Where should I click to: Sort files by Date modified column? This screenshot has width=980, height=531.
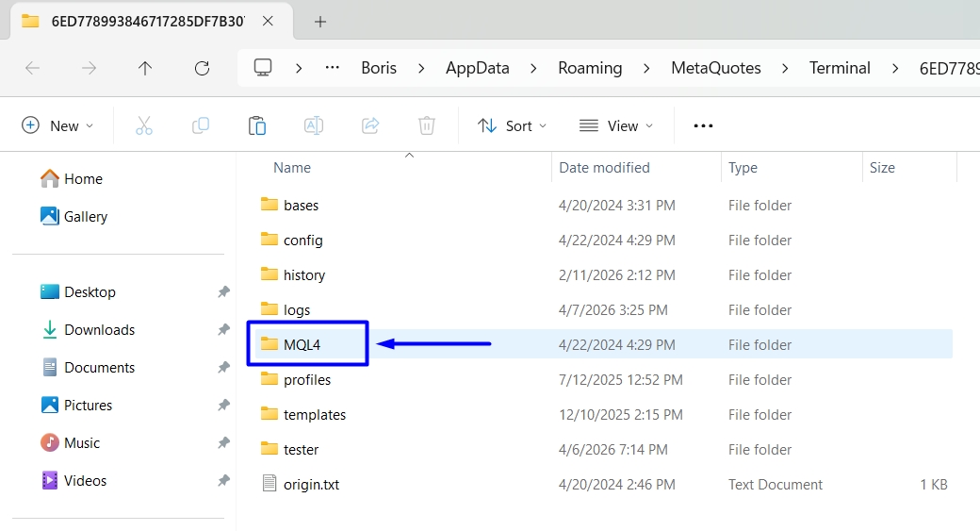[x=604, y=168]
